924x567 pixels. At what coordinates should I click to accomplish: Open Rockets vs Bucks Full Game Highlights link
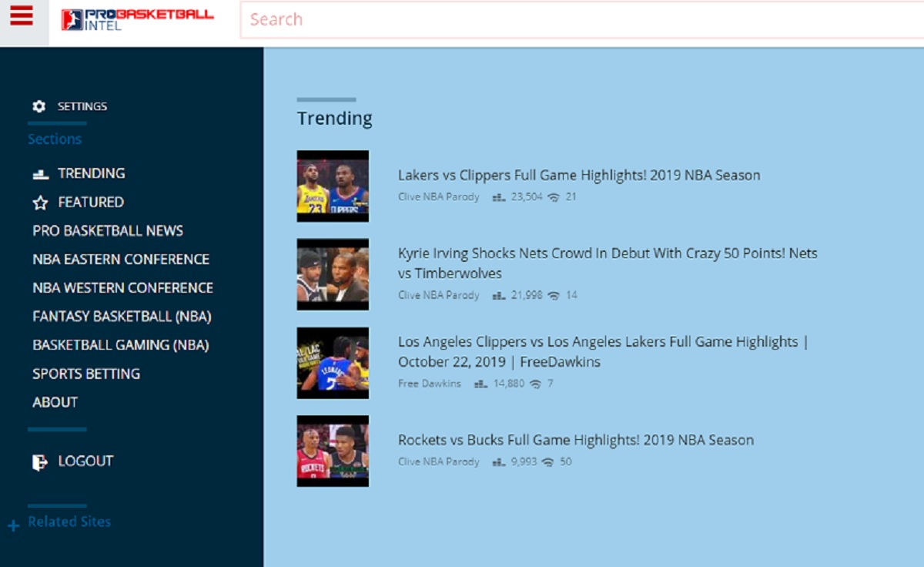(x=576, y=440)
